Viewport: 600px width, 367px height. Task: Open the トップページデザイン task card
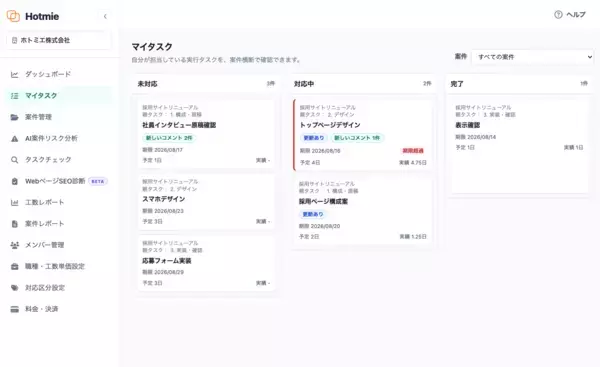pyautogui.click(x=363, y=135)
